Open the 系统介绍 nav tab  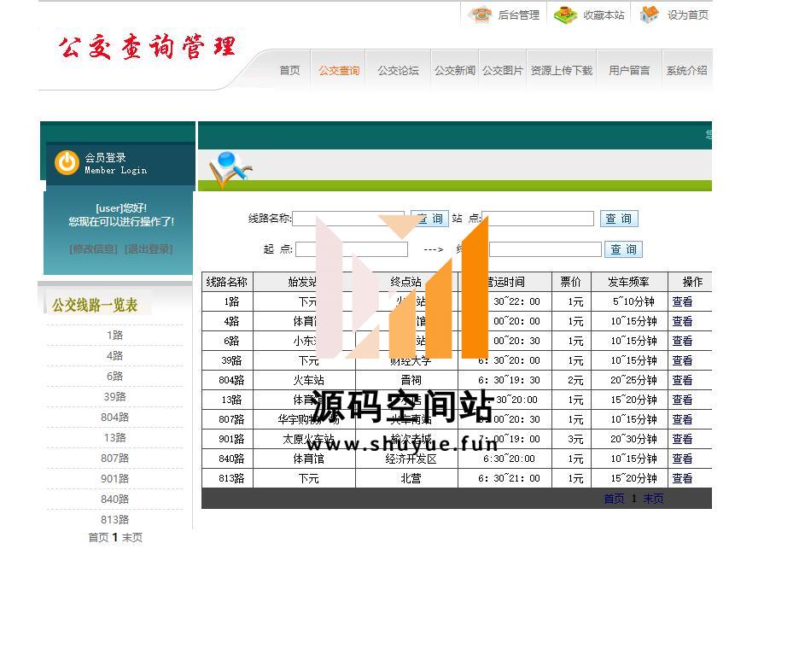coord(687,70)
